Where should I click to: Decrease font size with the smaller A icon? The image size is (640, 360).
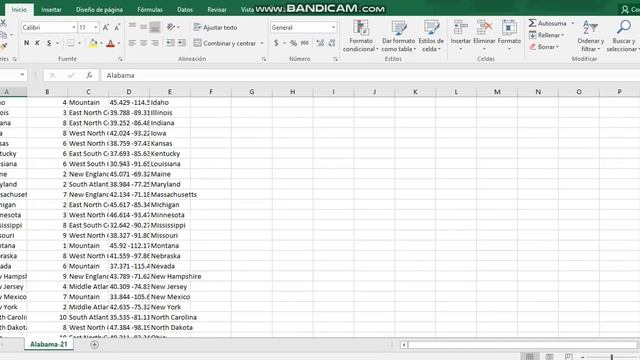click(117, 27)
